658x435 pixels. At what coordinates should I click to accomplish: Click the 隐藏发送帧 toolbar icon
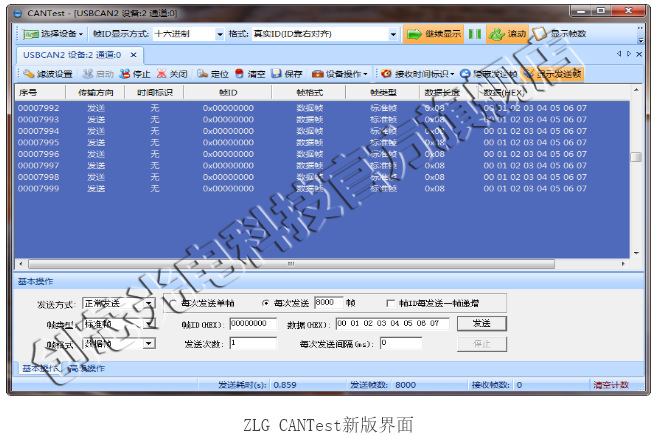click(465, 74)
